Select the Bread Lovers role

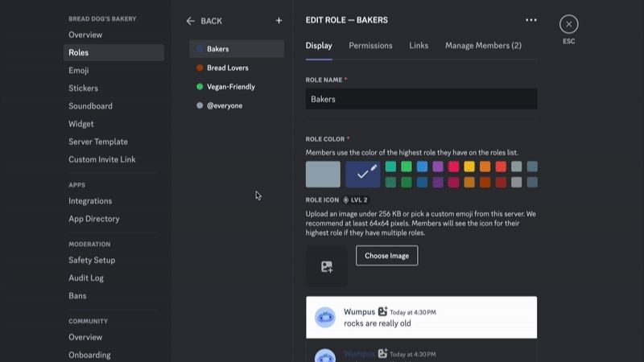point(227,68)
